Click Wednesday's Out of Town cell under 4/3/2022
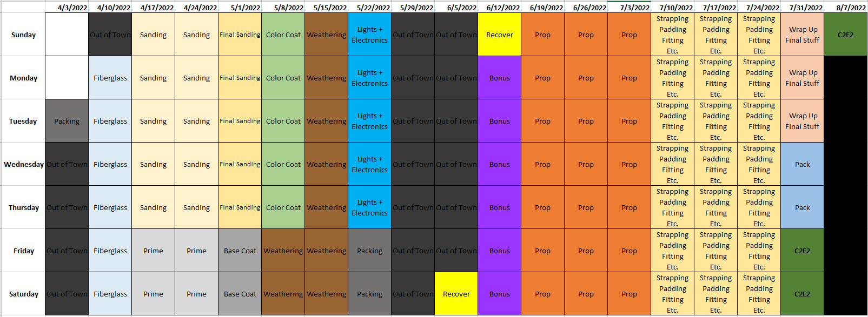 coord(67,164)
